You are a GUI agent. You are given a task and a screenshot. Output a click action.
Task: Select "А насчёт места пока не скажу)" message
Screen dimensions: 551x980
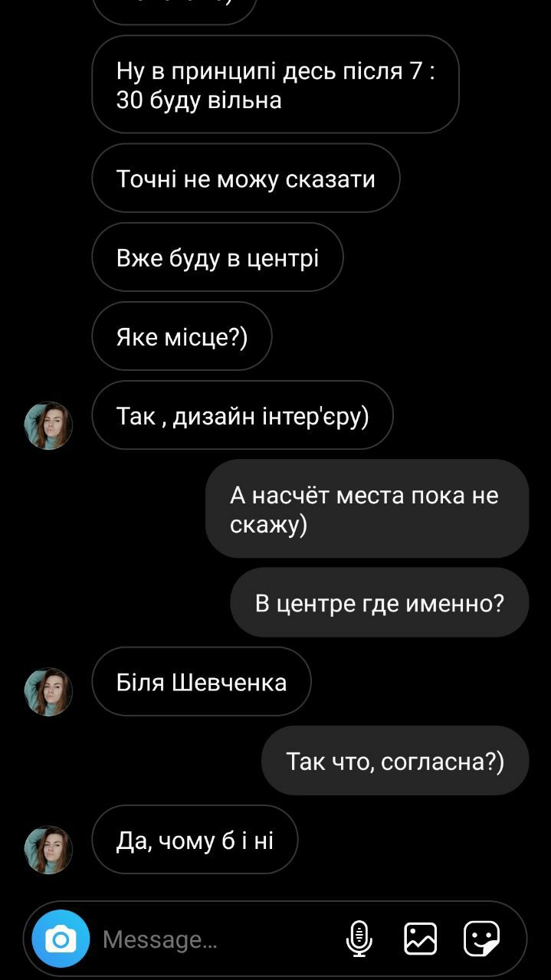(x=367, y=509)
